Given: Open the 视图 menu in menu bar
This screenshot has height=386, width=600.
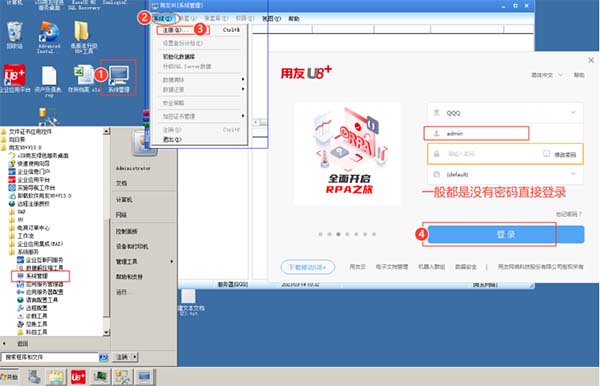Looking at the screenshot, I should pos(271,18).
